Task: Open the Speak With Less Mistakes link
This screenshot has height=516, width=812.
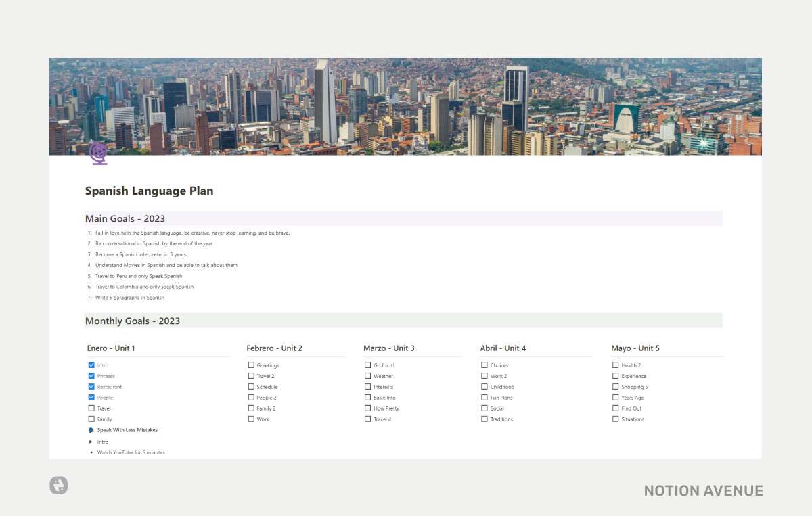Action: click(x=128, y=429)
